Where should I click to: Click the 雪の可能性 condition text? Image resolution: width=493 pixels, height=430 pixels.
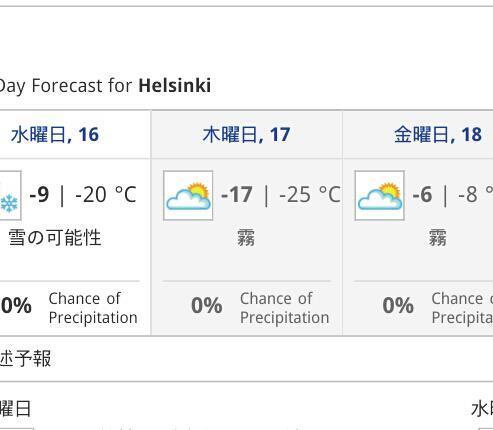tap(55, 238)
